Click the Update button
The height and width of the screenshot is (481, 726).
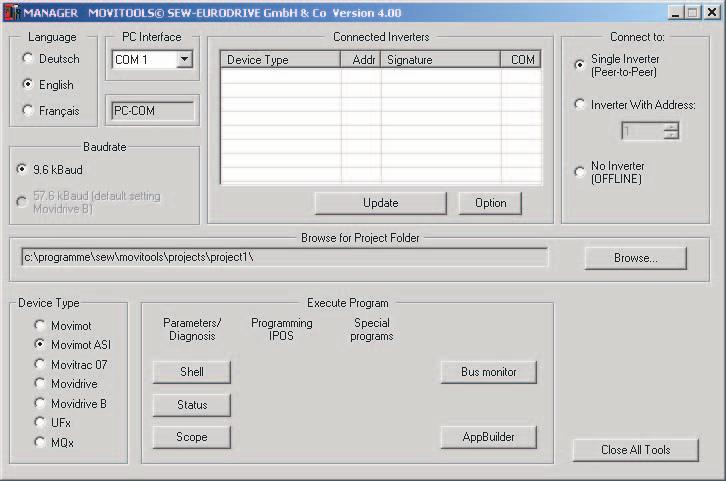381,203
